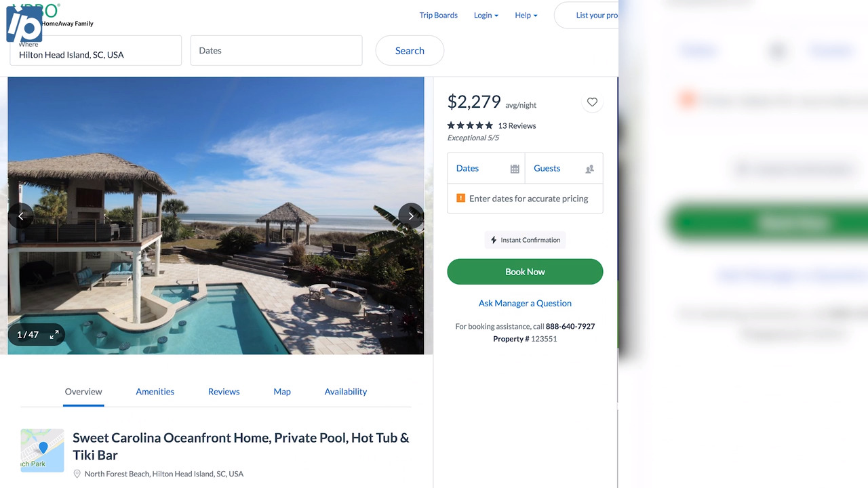Image resolution: width=868 pixels, height=488 pixels.
Task: Click the orange alert icon near pricing notice
Action: (462, 198)
